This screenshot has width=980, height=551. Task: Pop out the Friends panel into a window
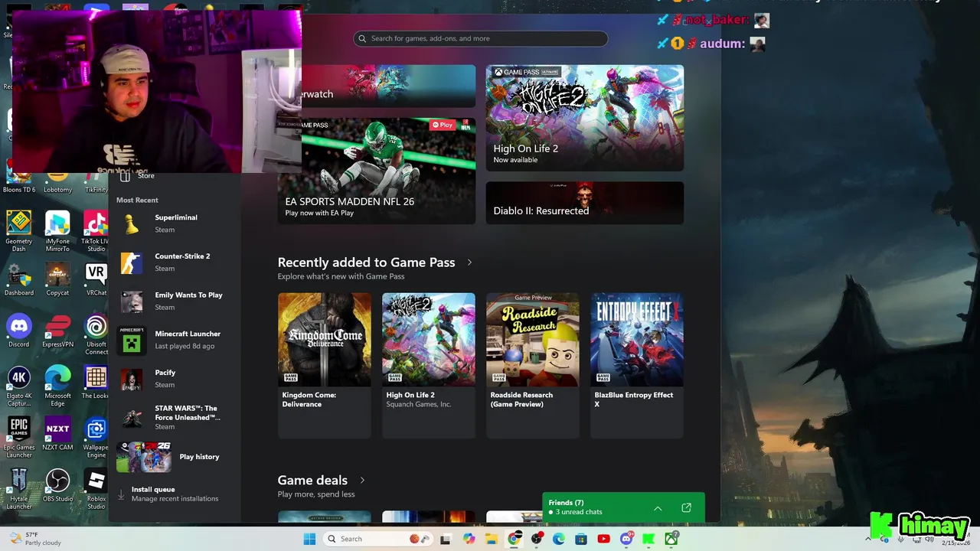[x=686, y=508]
